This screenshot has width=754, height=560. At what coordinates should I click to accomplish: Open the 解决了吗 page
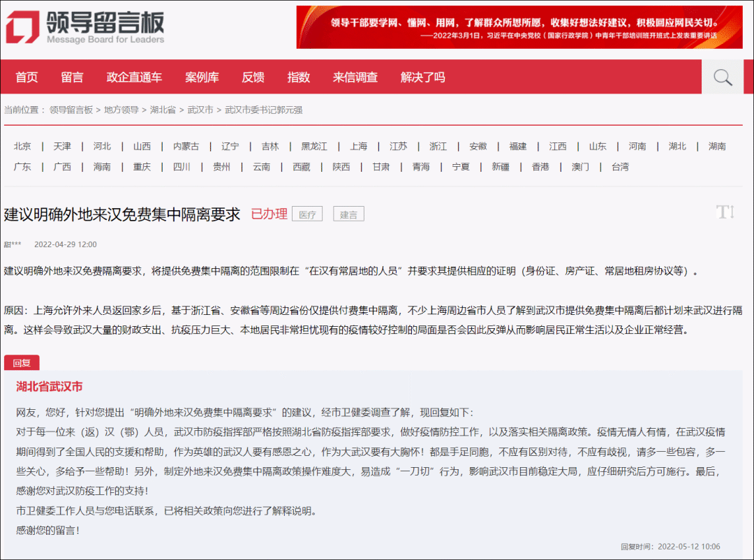coord(422,78)
